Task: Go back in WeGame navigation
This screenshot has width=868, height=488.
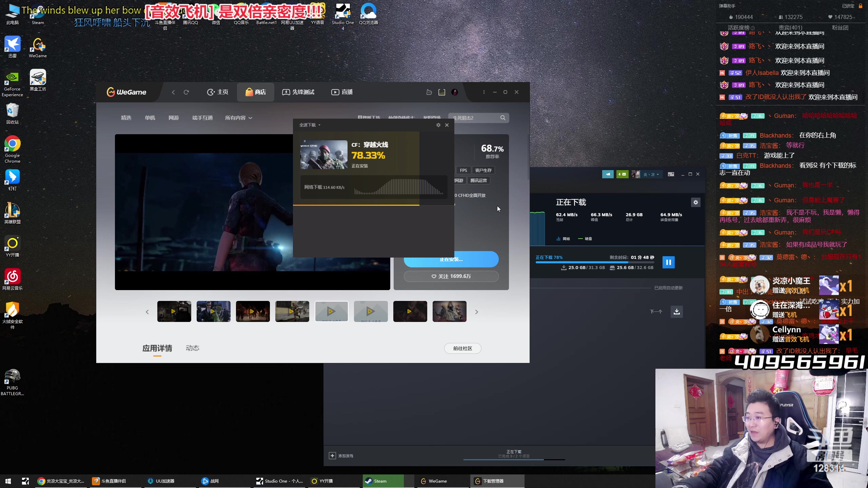Action: pos(173,92)
